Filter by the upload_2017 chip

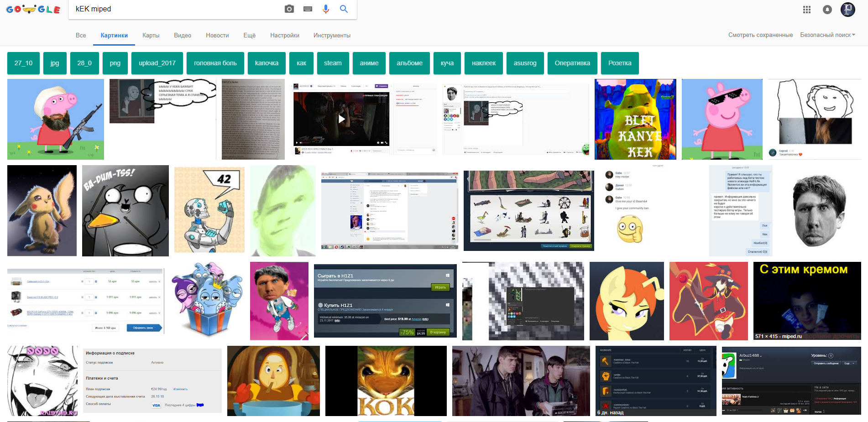point(157,63)
